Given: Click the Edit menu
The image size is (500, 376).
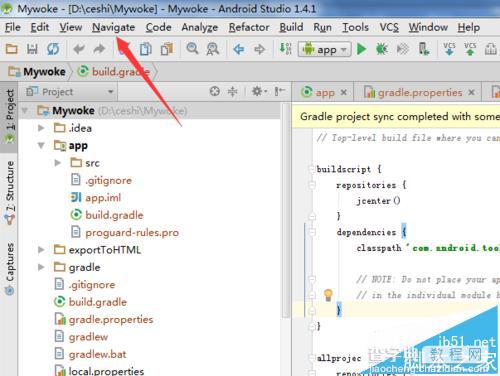Looking at the screenshot, I should 40,27.
